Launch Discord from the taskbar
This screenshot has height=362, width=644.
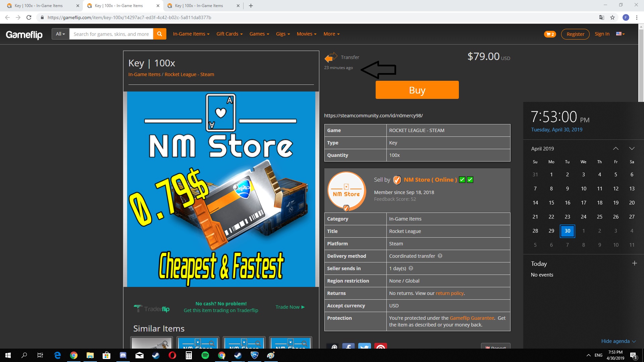coord(123,355)
